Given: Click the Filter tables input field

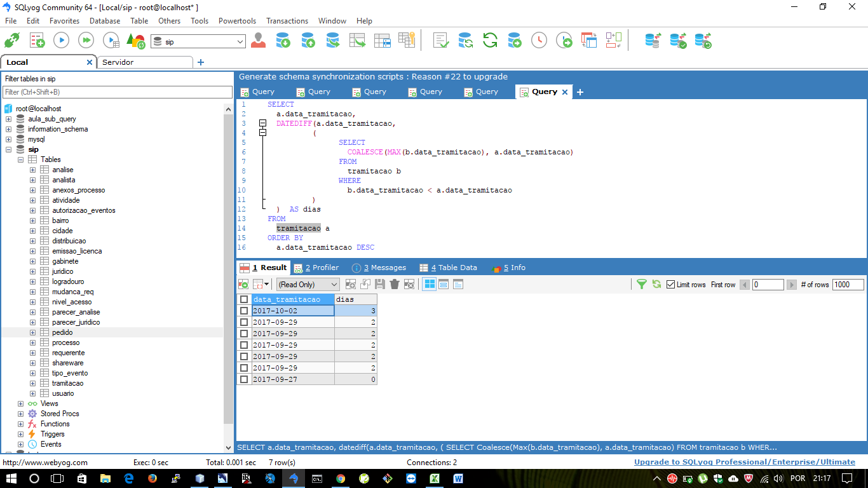Looking at the screenshot, I should pyautogui.click(x=117, y=92).
